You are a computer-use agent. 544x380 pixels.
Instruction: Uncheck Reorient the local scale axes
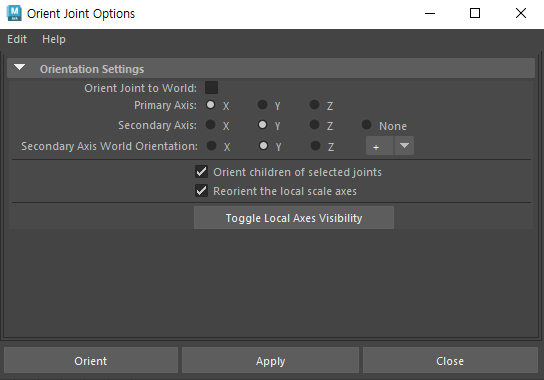(x=201, y=191)
